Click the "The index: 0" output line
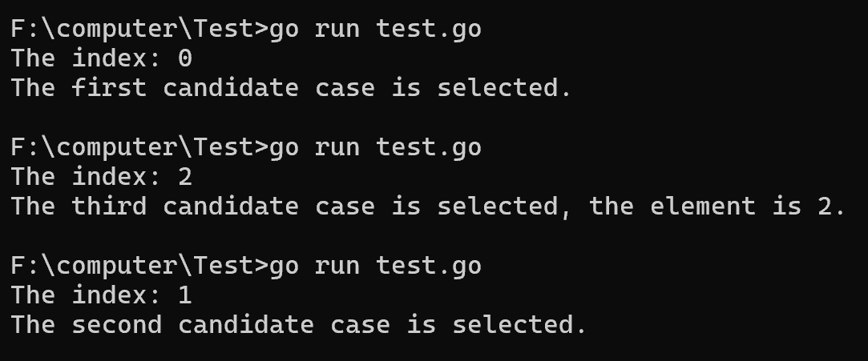 (101, 58)
